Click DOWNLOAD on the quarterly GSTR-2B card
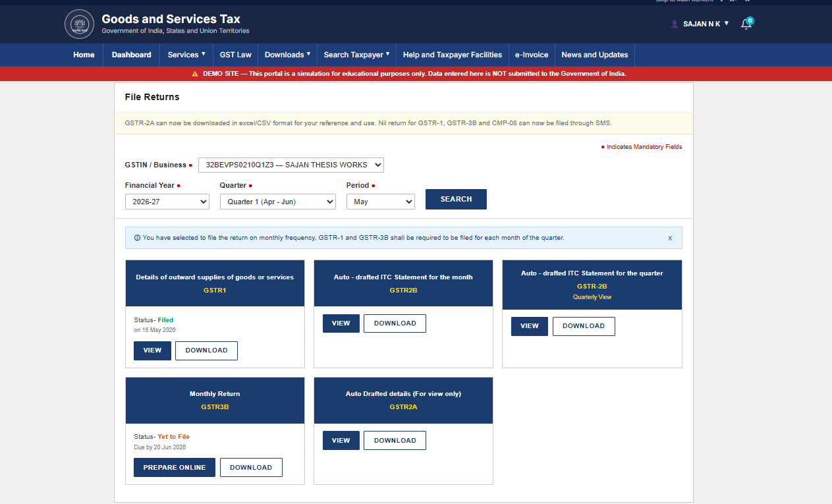Viewport: 832px width, 504px height. [x=584, y=326]
